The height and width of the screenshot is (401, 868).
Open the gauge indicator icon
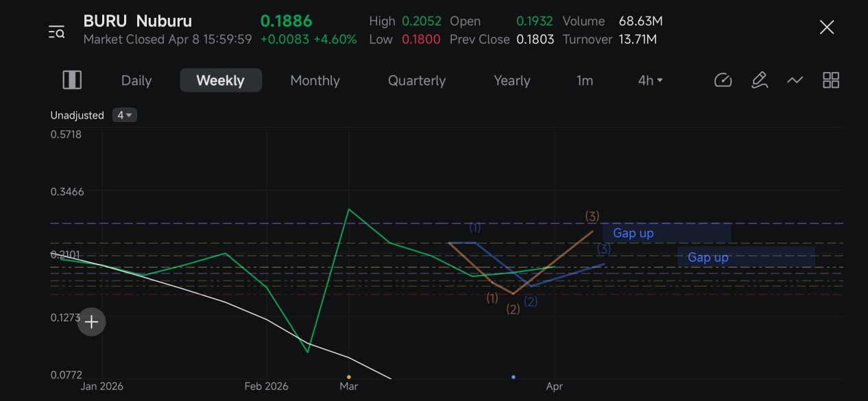tap(723, 80)
